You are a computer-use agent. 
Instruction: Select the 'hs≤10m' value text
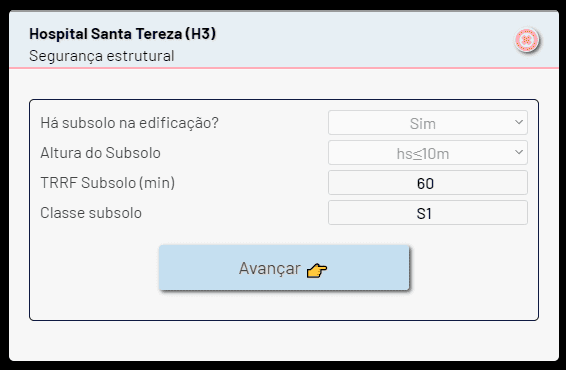pyautogui.click(x=423, y=154)
